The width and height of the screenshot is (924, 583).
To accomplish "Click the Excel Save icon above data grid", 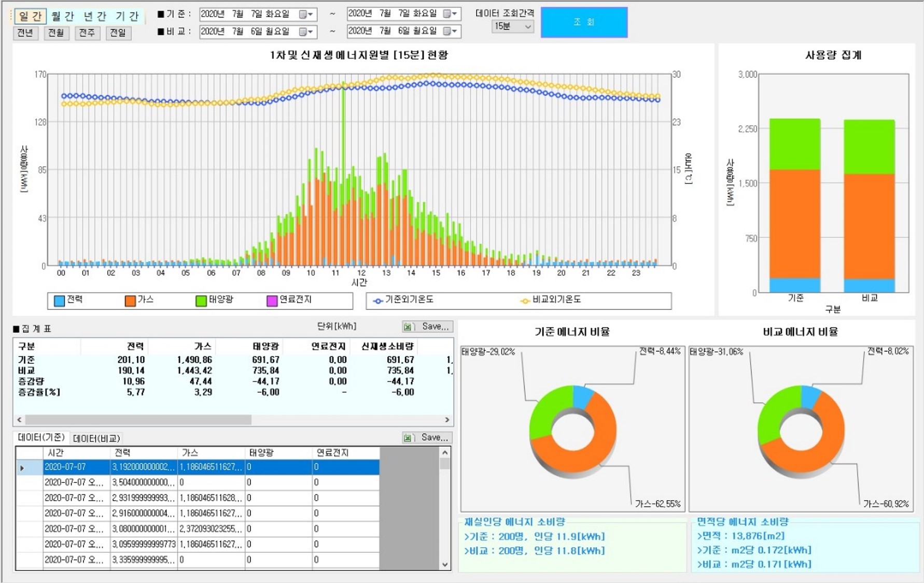I will click(408, 438).
